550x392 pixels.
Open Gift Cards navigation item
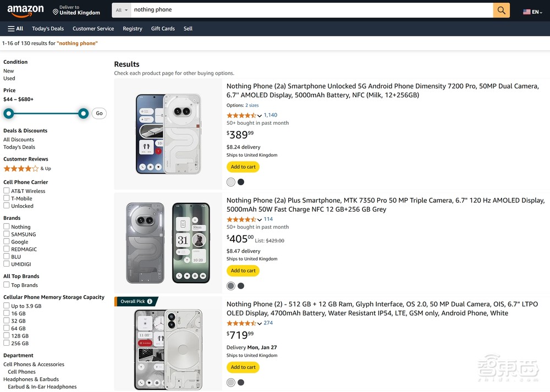tap(163, 29)
